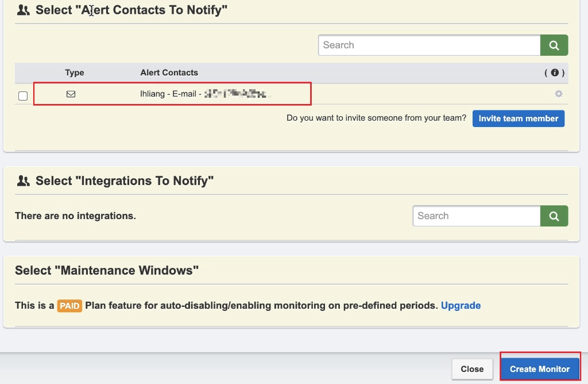The height and width of the screenshot is (384, 588).
Task: Click the magnifier button in Integrations search
Action: coord(554,216)
